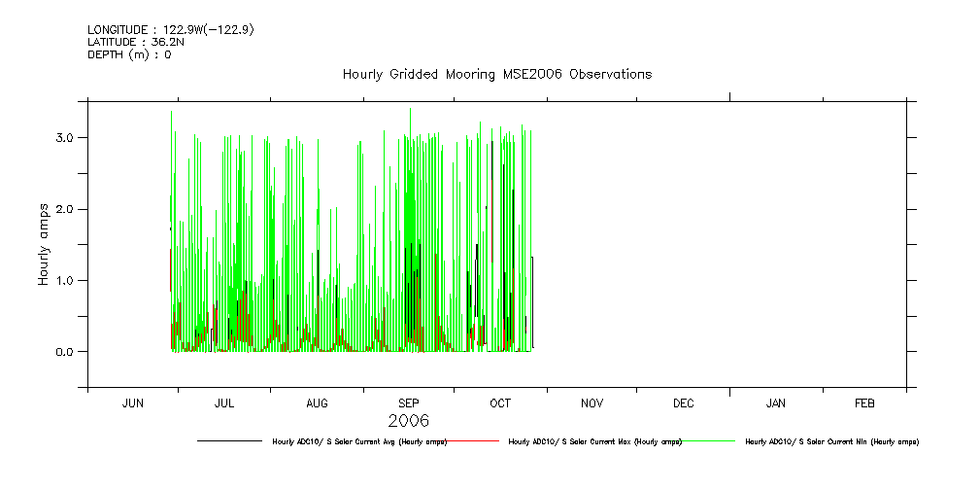
Task: Click the 0.0 y-axis tick value
Action: [64, 351]
